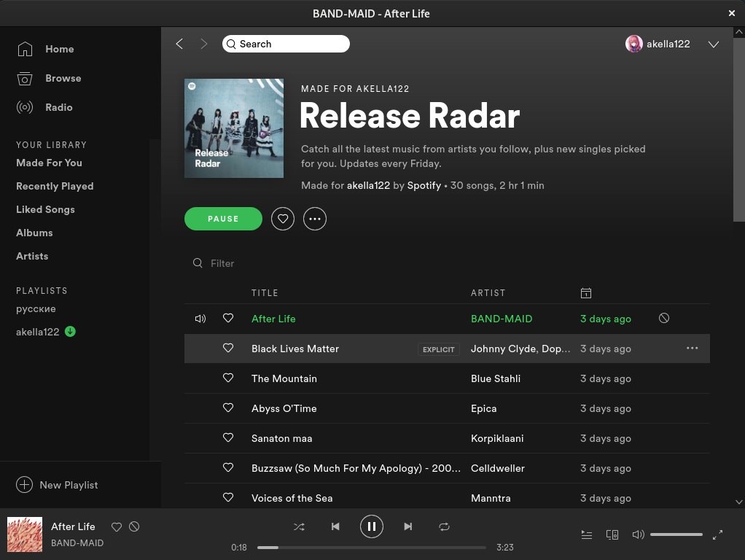Click the search field
The width and height of the screenshot is (745, 560).
[x=286, y=44]
